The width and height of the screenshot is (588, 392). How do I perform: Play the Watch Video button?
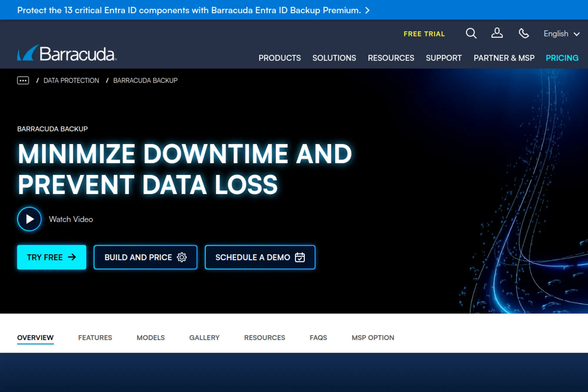[29, 219]
